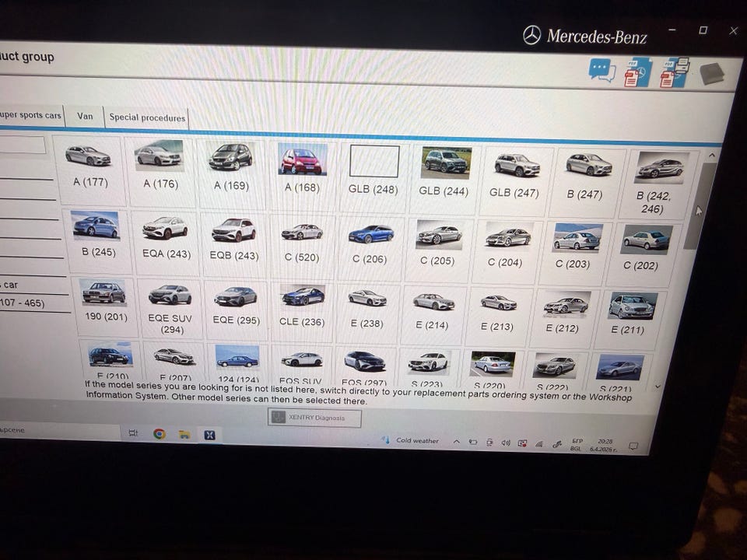Click the Mercedes-Benz star logo
This screenshot has width=747, height=560.
(531, 35)
